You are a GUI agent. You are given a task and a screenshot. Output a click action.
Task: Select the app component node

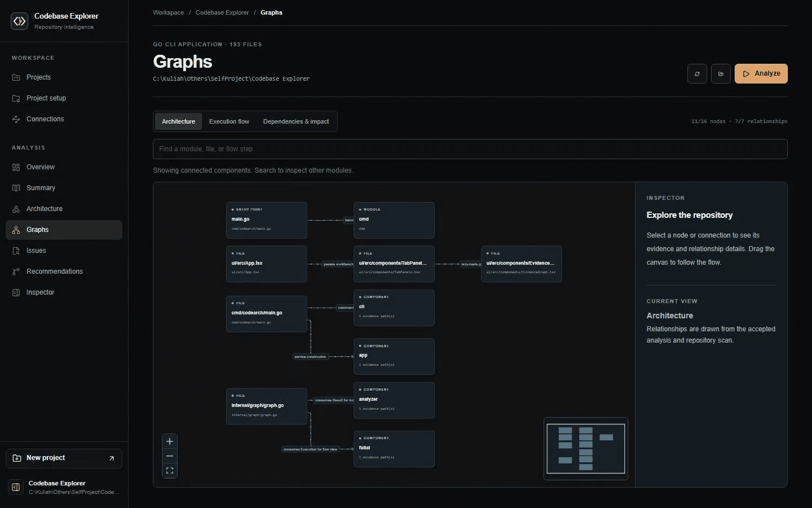coord(394,356)
